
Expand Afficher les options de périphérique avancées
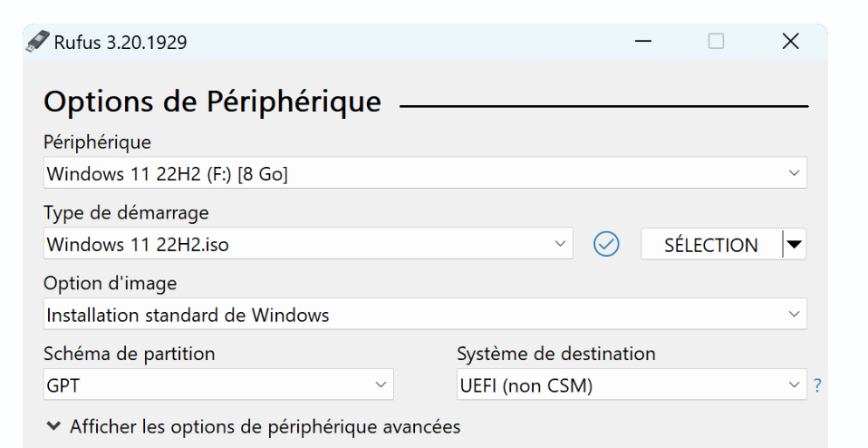[x=265, y=427]
